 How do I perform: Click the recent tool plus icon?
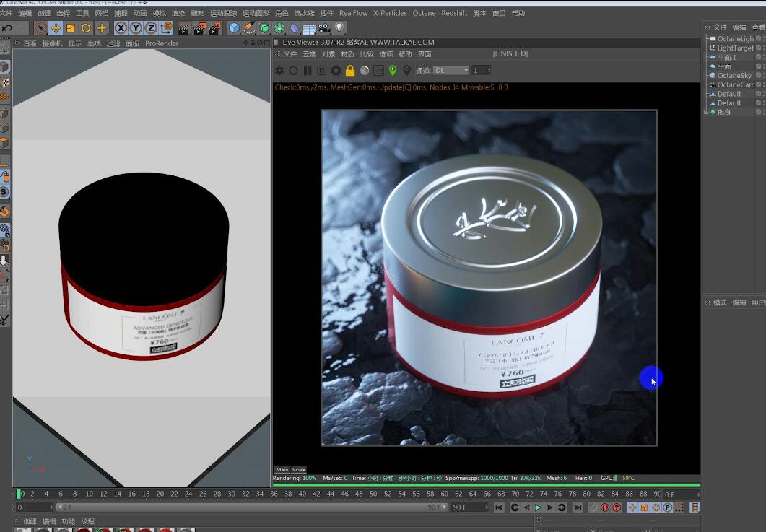tap(101, 28)
